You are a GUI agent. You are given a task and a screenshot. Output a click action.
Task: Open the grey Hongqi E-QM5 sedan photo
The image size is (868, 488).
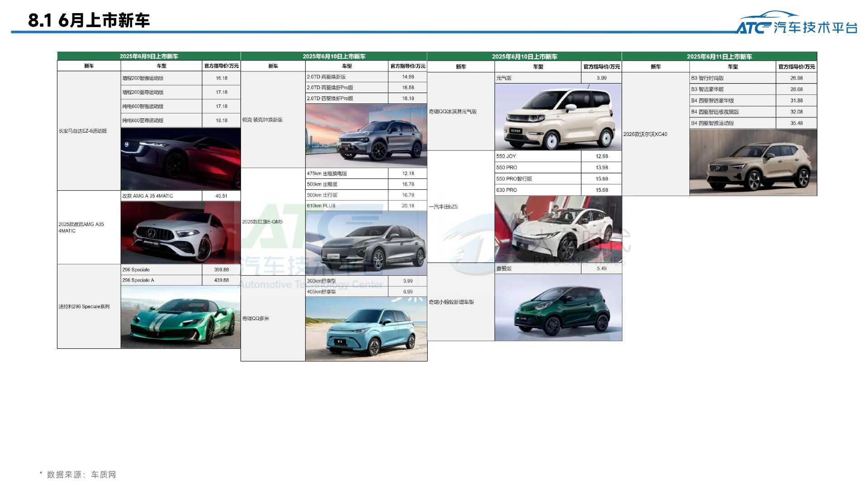(366, 243)
